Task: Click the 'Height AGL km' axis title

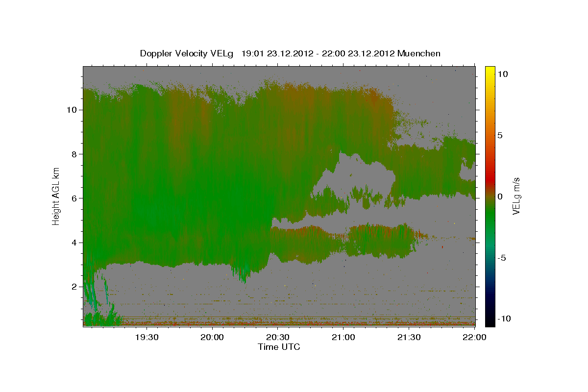Action: pos(56,196)
